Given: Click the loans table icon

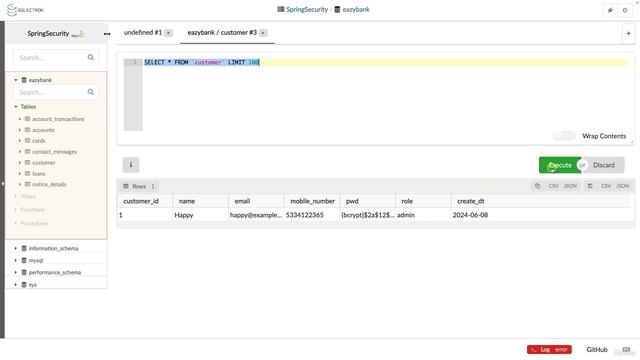Looking at the screenshot, I should [x=27, y=173].
